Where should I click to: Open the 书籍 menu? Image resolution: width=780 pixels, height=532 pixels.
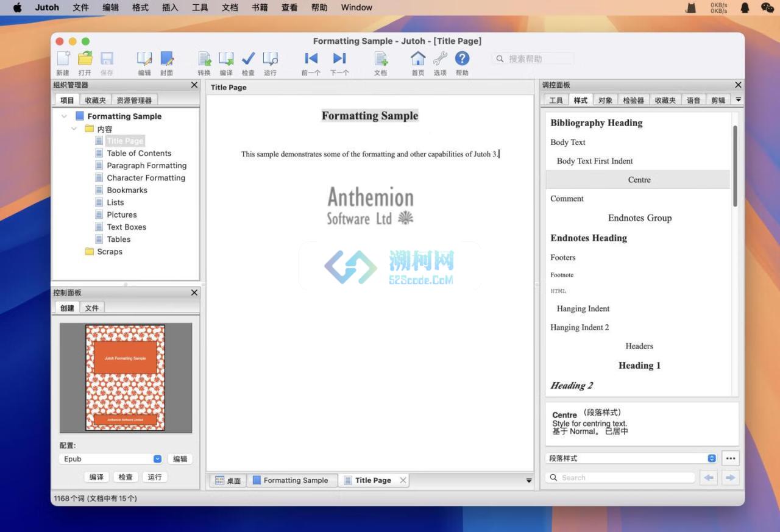pos(260,7)
